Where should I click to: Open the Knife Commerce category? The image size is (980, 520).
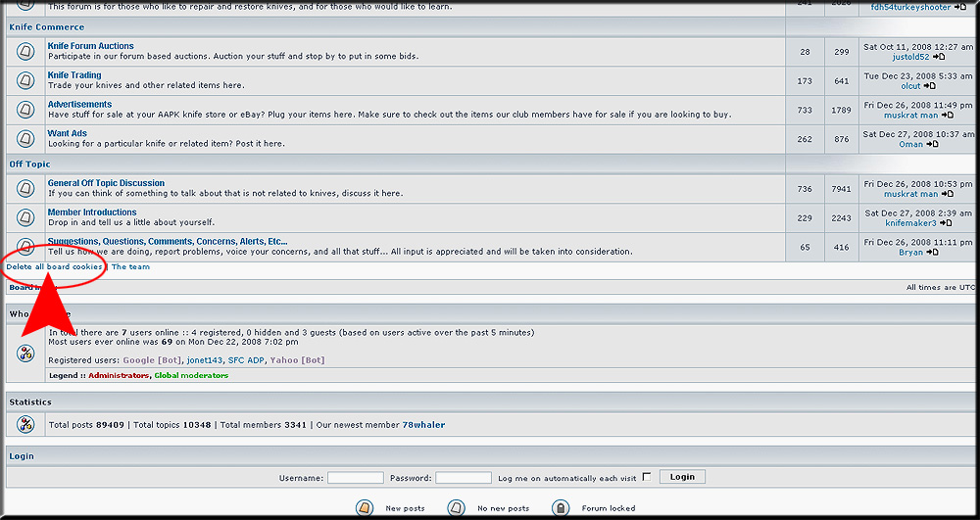[x=47, y=26]
